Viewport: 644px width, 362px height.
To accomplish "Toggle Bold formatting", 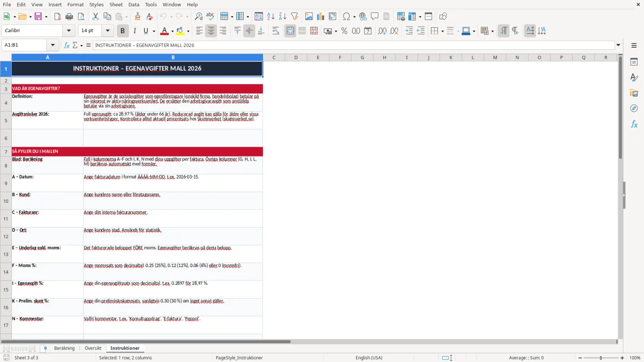I will (123, 31).
